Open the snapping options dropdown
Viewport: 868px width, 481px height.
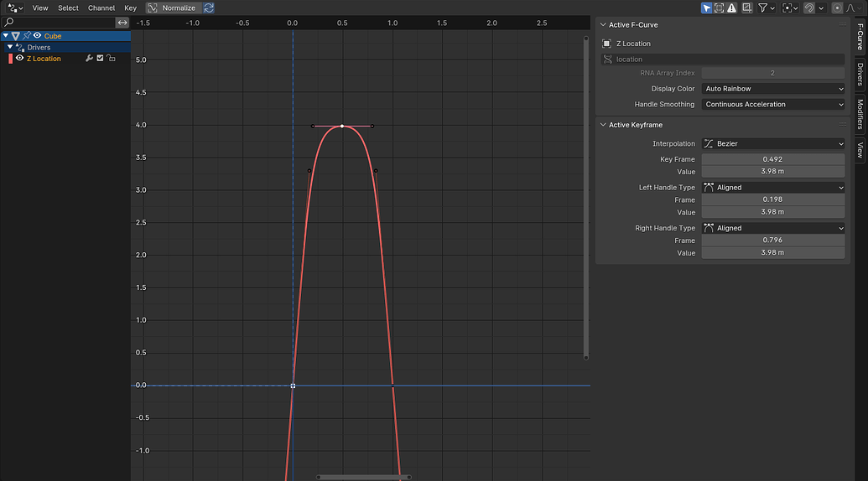point(822,8)
